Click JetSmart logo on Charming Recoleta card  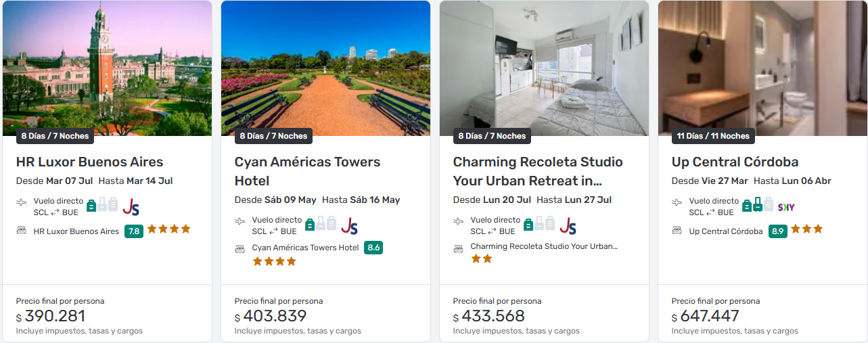[568, 225]
